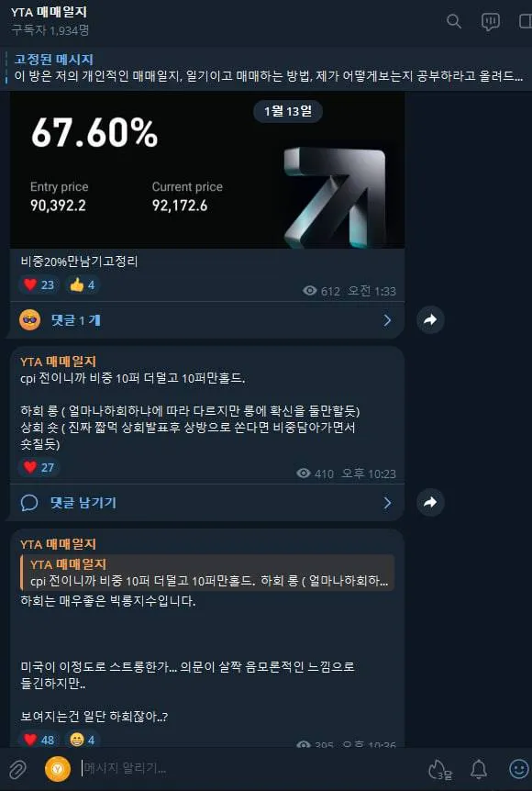This screenshot has height=791, width=532.
Task: Open the discussion comments icon in header
Action: click(490, 21)
